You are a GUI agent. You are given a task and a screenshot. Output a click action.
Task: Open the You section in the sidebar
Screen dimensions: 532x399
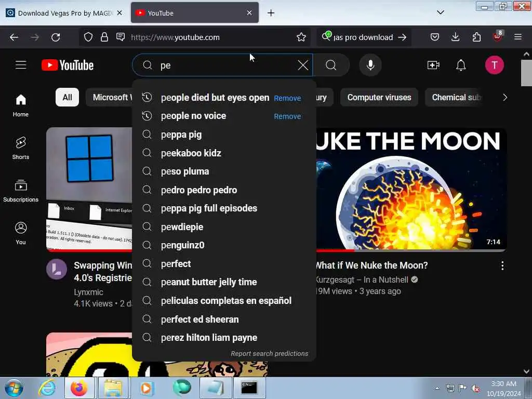(21, 233)
